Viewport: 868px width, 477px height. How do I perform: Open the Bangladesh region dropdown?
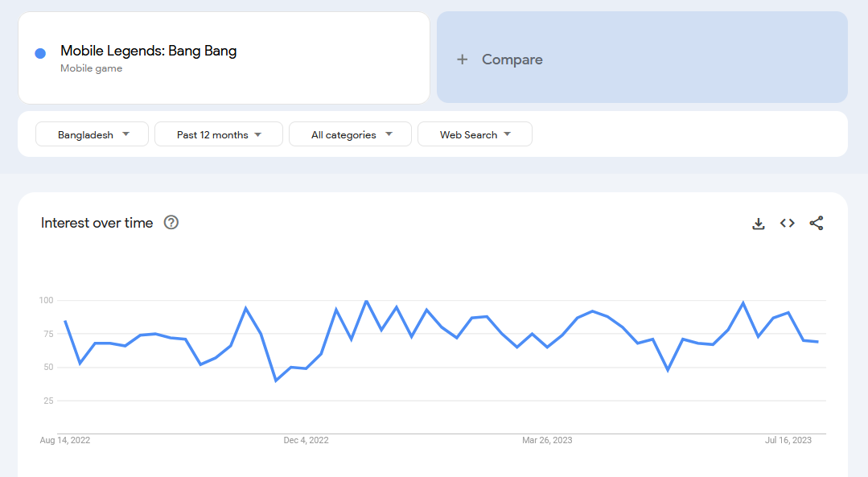(93, 134)
